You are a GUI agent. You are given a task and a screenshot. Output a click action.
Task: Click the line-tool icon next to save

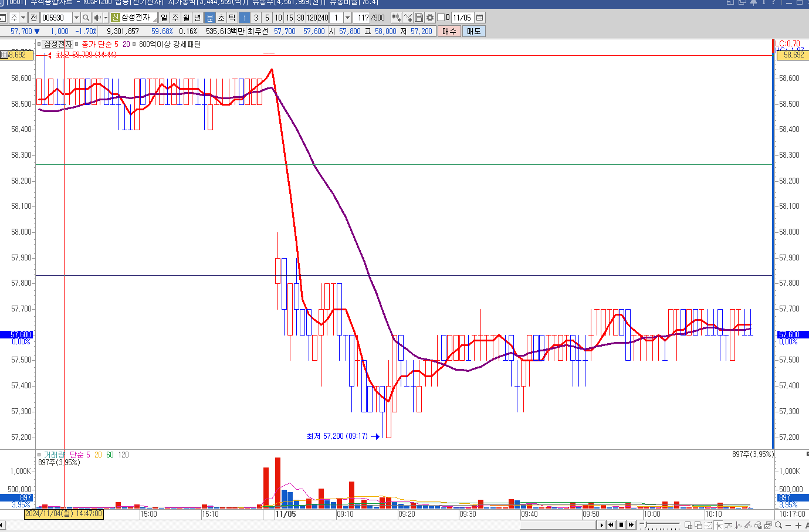tap(408, 18)
